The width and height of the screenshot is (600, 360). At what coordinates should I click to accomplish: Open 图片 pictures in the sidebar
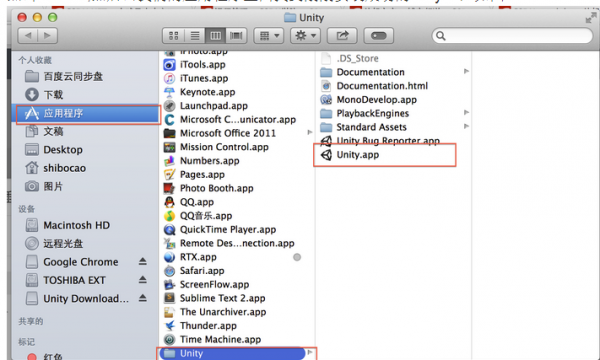click(x=44, y=186)
